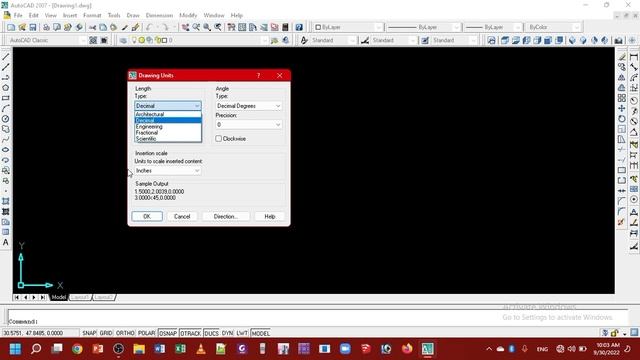
Task: Toggle GRID in status bar
Action: coord(106,333)
